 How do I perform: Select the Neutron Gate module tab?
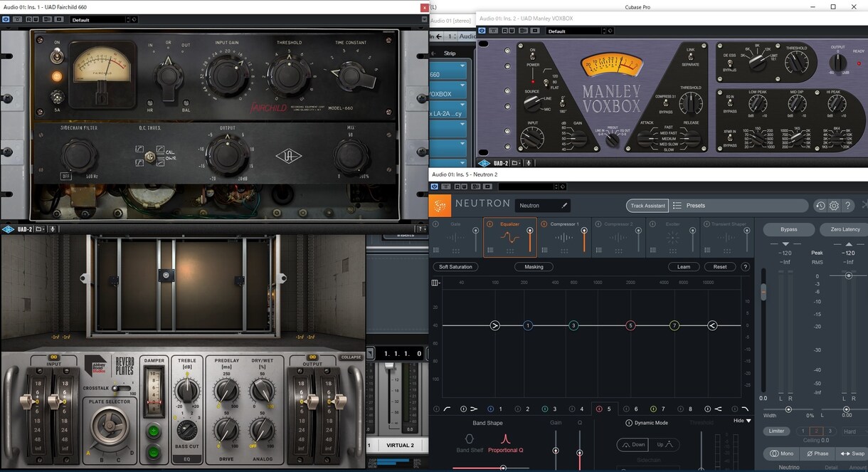[456, 237]
